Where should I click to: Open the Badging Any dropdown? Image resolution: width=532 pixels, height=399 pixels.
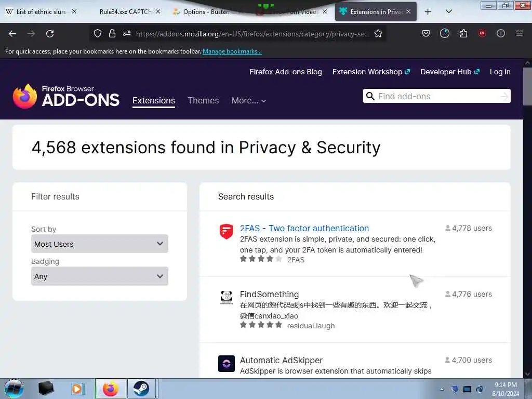coord(99,276)
